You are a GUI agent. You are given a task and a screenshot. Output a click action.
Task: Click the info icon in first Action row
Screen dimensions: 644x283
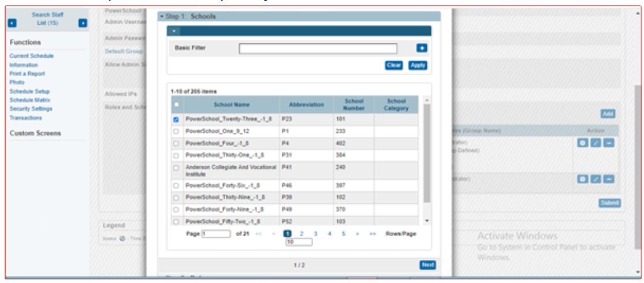[583, 143]
